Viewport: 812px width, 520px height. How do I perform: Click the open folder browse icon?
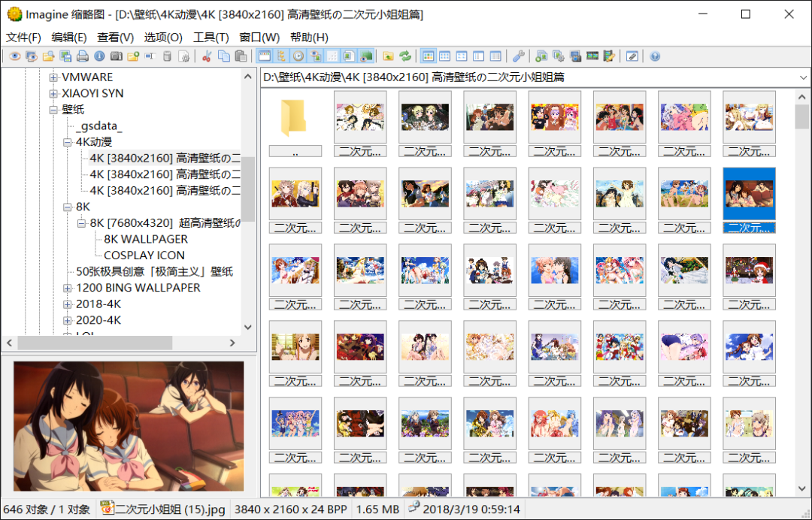click(49, 56)
